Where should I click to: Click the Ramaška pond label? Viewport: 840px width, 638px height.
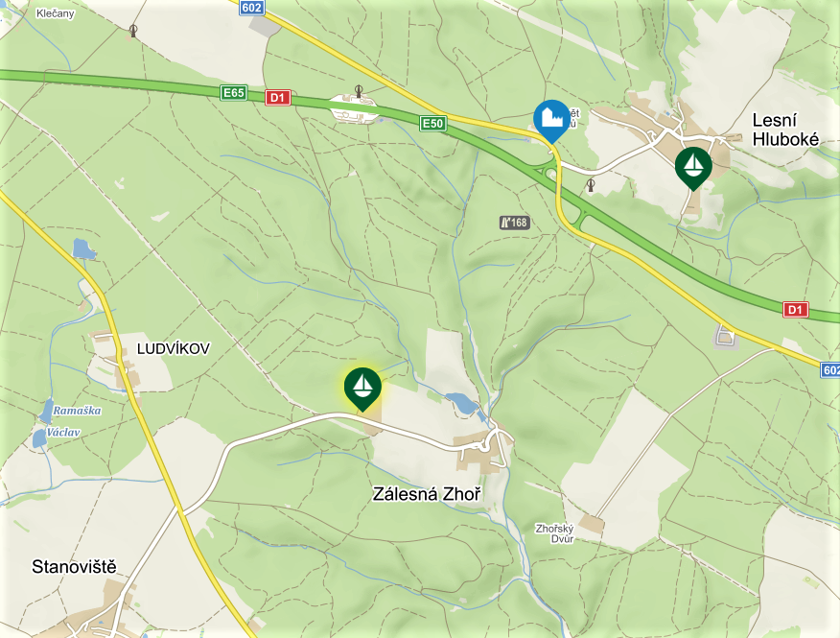click(x=77, y=411)
